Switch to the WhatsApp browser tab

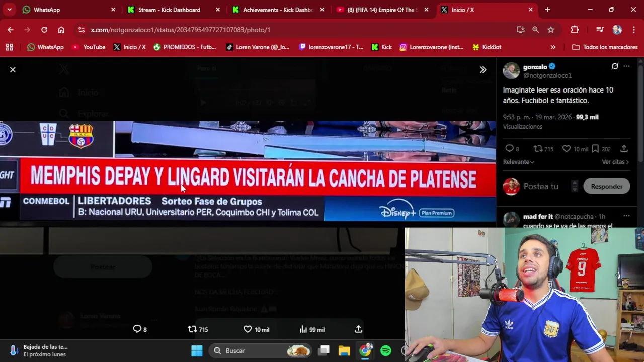point(69,10)
